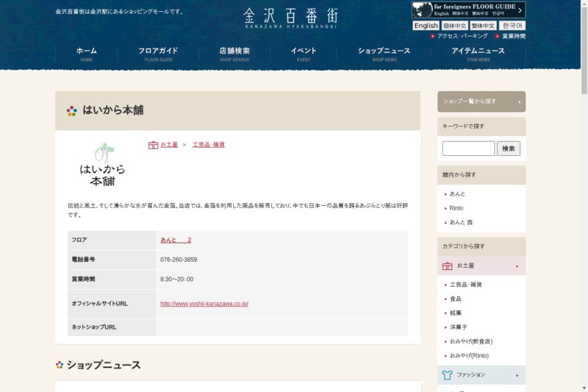Expand the お土産 sidebar category arrow
The width and height of the screenshot is (588, 392).
(x=517, y=266)
